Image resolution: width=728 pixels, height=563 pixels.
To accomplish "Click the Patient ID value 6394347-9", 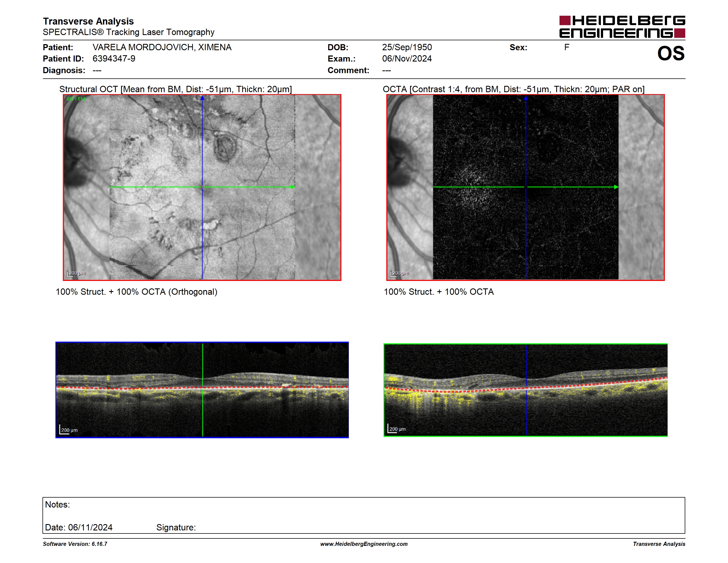I will [x=114, y=59].
